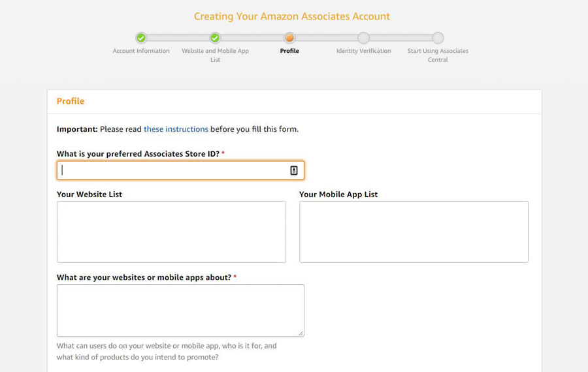Grab the textarea resize handle corner

(301, 333)
